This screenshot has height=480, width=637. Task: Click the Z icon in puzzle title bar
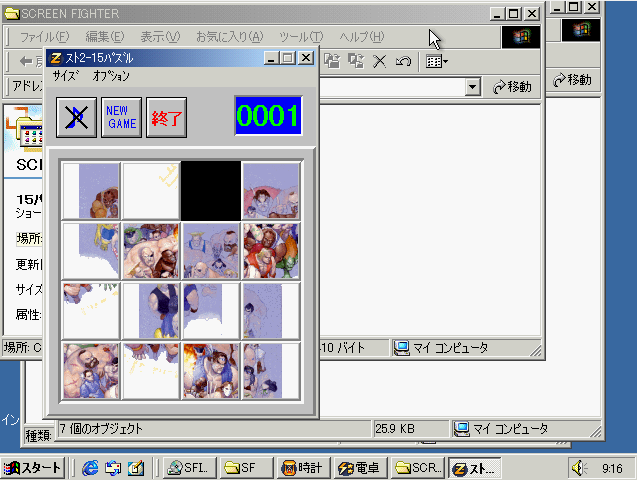tap(56, 58)
